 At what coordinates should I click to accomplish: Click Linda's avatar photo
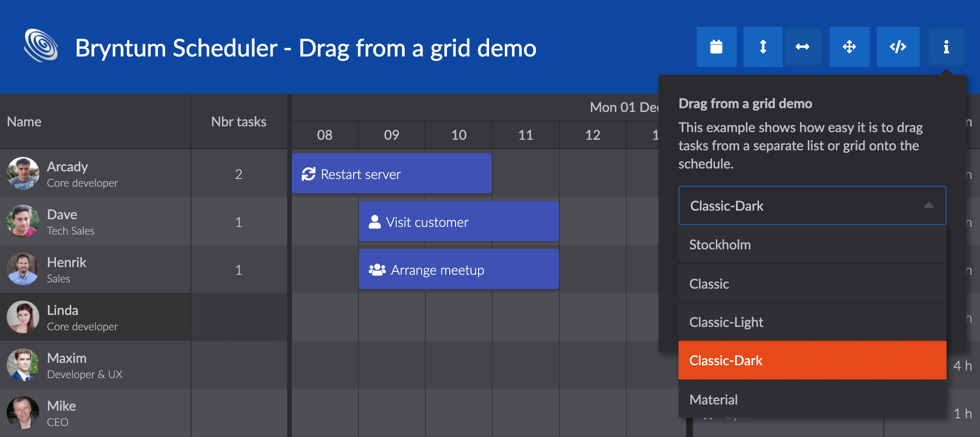click(x=23, y=317)
